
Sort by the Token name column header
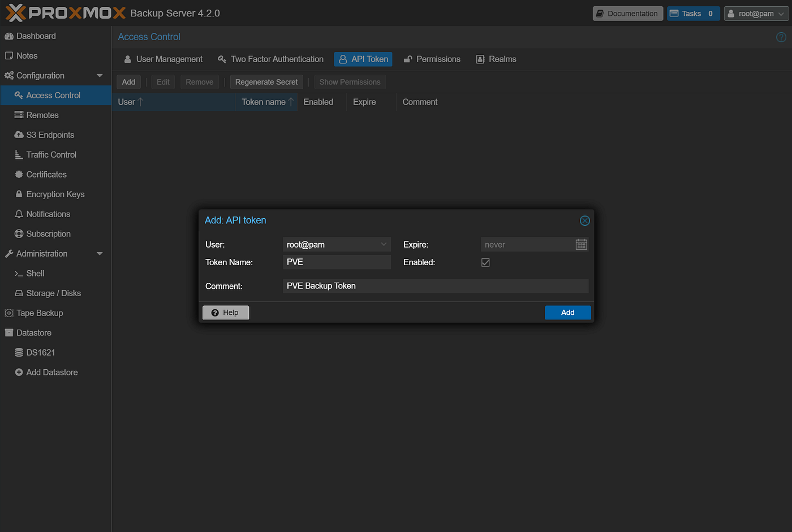point(266,102)
